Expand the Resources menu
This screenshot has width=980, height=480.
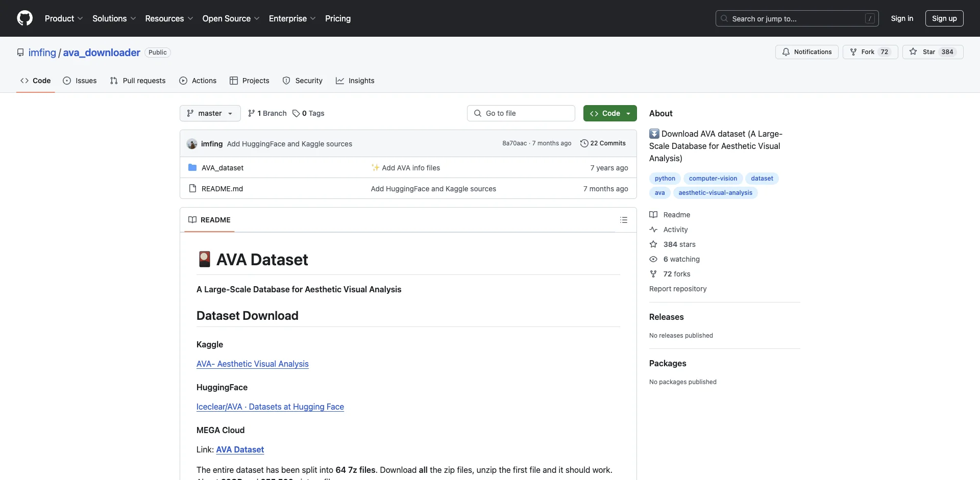pos(169,18)
